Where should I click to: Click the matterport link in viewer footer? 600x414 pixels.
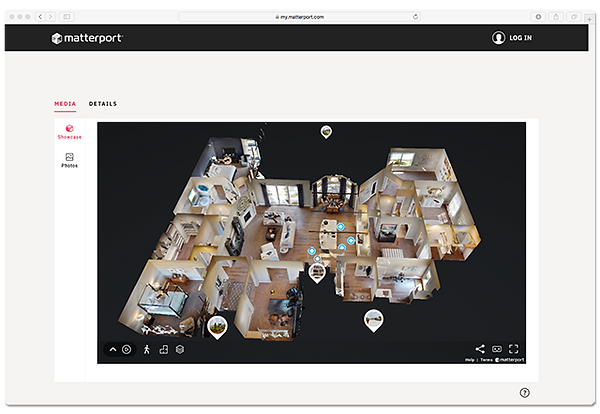click(510, 360)
